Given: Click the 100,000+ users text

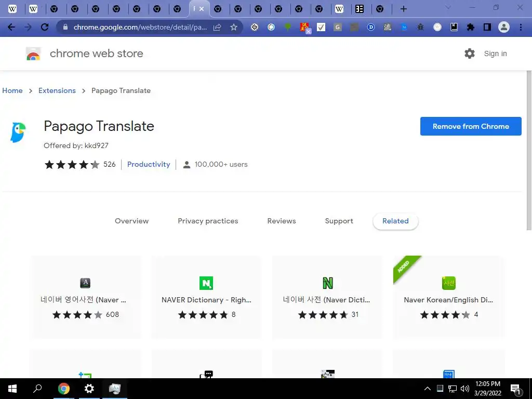Looking at the screenshot, I should (x=221, y=164).
